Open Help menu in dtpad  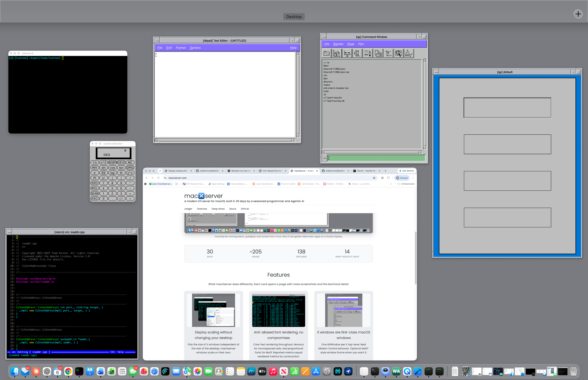293,48
